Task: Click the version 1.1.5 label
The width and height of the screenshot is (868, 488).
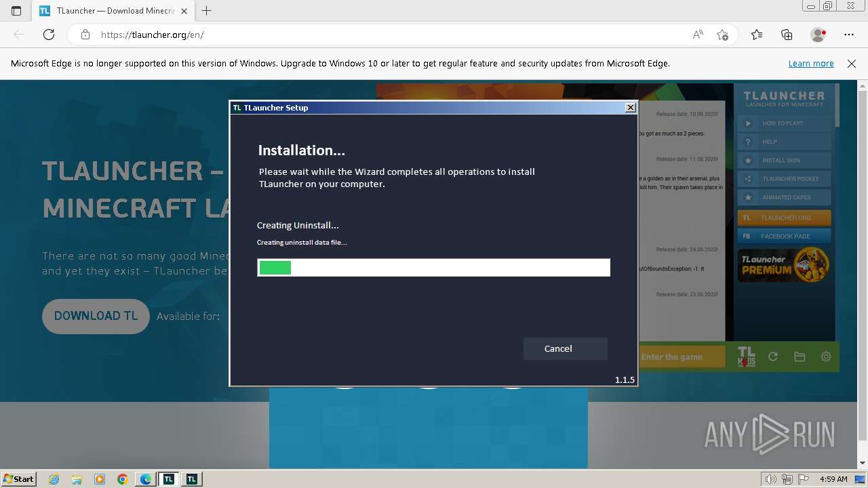Action: coord(625,380)
